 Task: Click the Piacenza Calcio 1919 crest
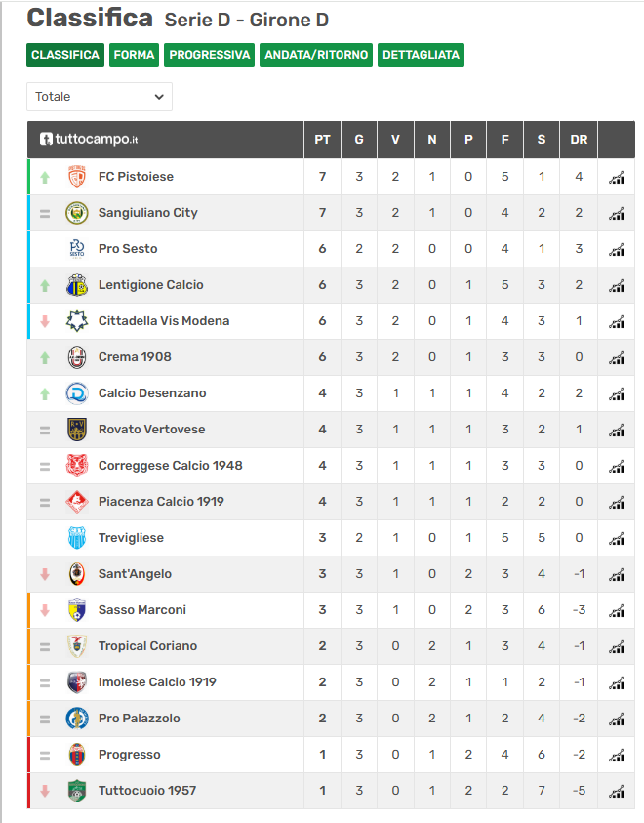(x=77, y=501)
